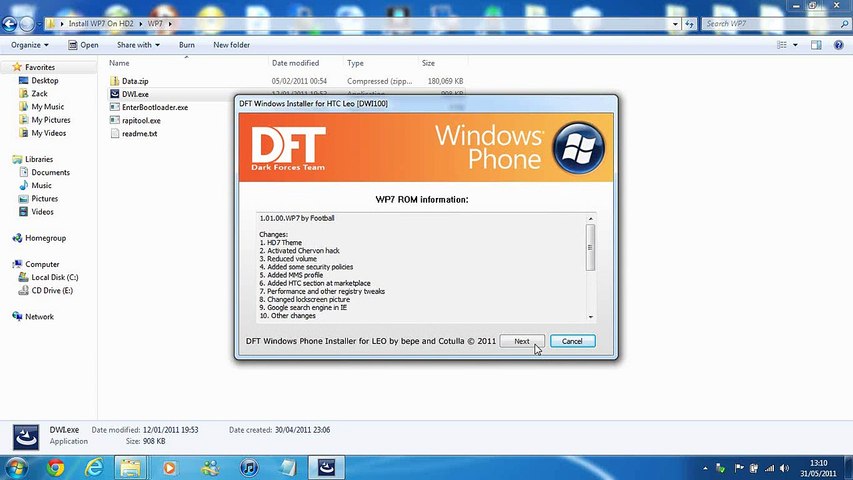Open the Organize dropdown menu
Viewport: 853px width, 480px height.
click(30, 45)
